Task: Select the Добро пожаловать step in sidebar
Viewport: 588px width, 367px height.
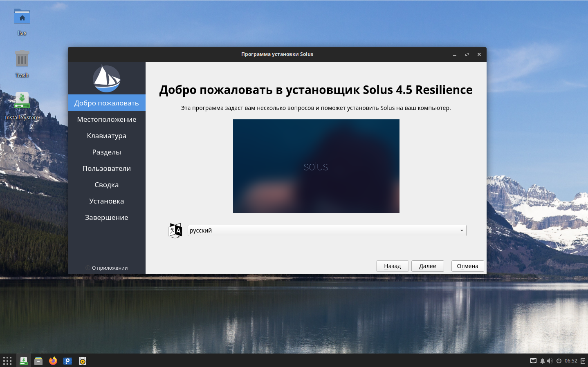Action: (x=107, y=103)
